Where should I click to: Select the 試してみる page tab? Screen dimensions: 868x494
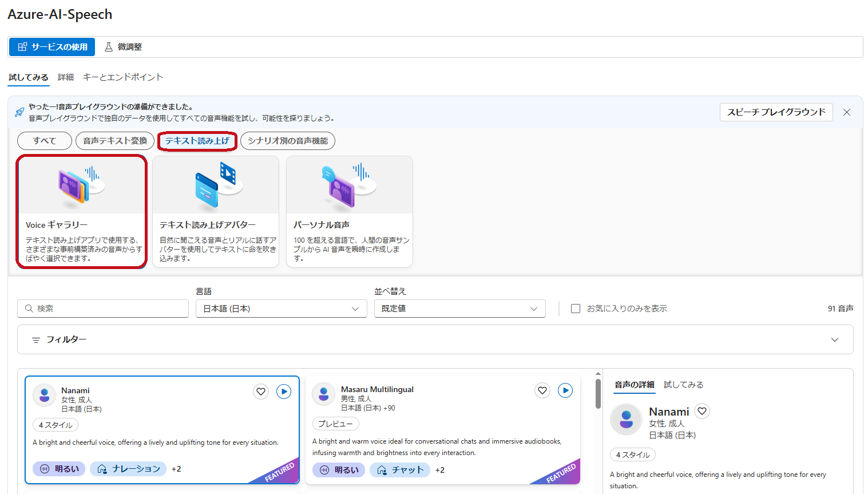[x=29, y=77]
